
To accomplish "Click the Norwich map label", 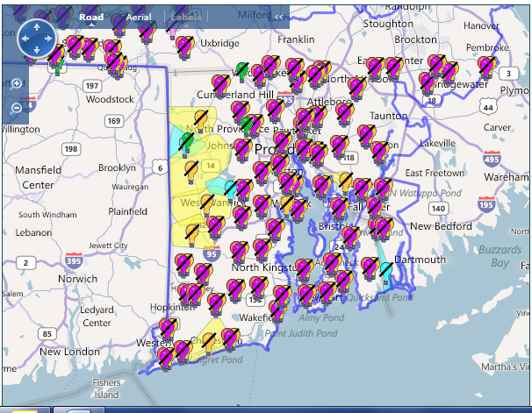I will click(78, 279).
